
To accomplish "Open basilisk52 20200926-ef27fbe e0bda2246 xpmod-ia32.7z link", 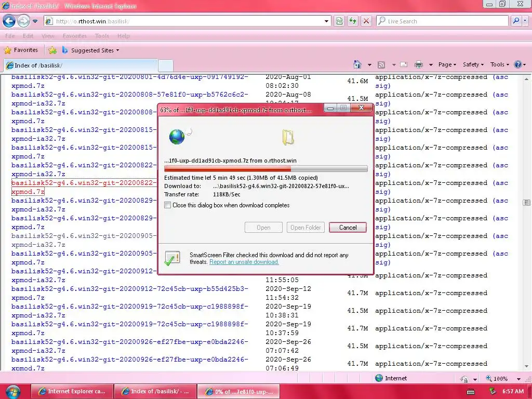I will (129, 346).
